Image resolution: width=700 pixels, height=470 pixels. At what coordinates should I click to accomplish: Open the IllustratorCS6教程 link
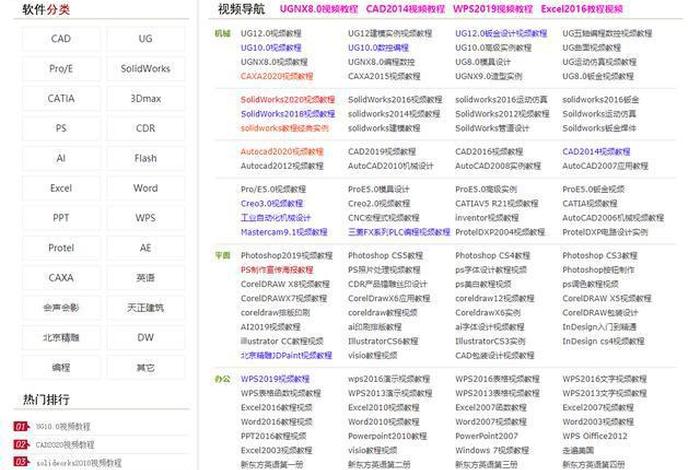[383, 341]
